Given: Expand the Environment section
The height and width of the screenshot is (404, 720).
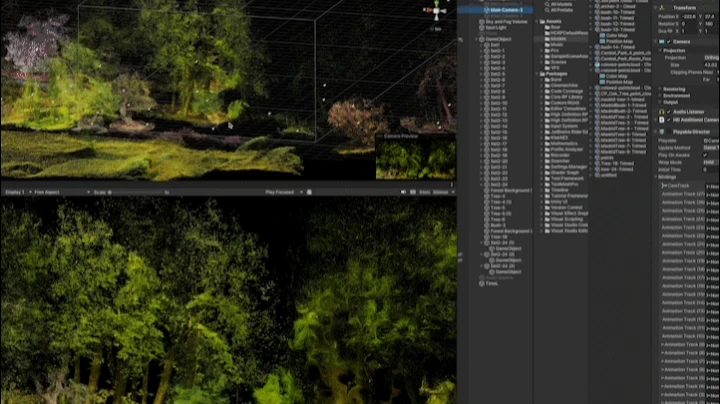Looking at the screenshot, I should point(660,95).
